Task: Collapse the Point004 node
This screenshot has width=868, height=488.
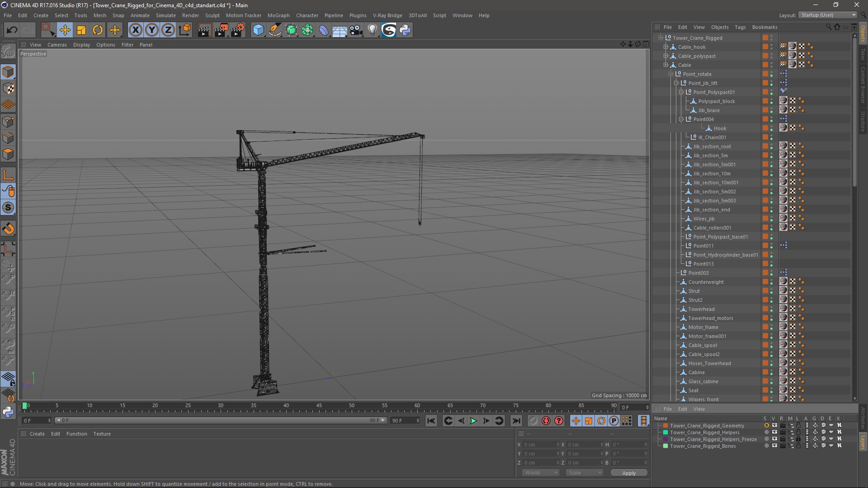Action: click(x=681, y=119)
